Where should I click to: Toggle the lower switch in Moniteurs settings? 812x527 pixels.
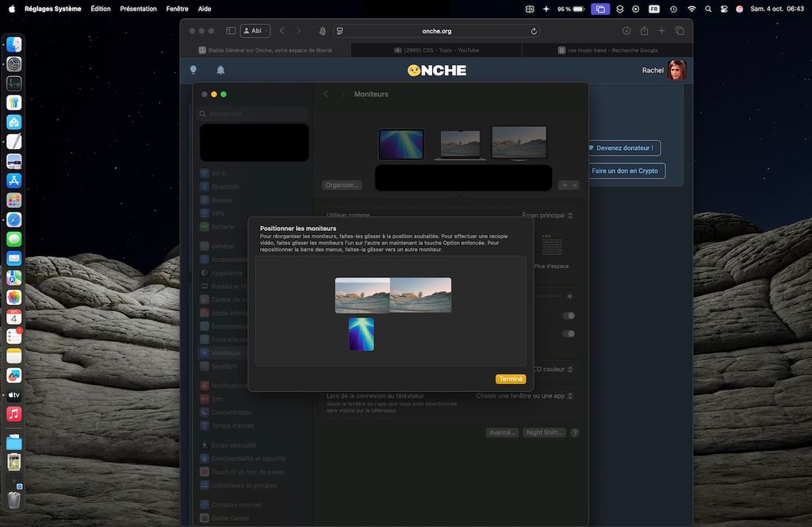pyautogui.click(x=569, y=334)
